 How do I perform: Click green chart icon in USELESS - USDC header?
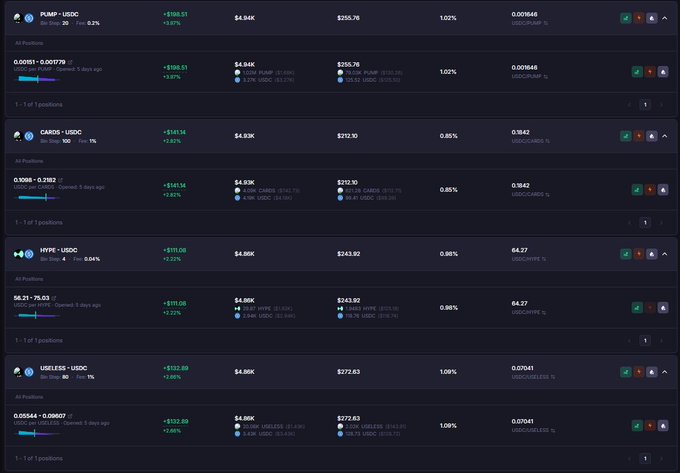(x=625, y=372)
